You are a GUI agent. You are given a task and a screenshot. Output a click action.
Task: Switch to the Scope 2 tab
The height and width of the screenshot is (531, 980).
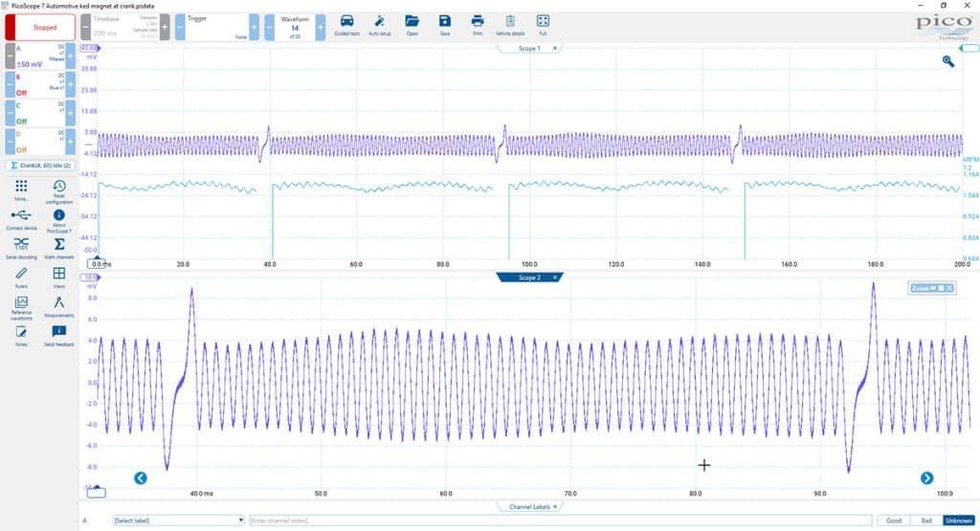coord(529,277)
